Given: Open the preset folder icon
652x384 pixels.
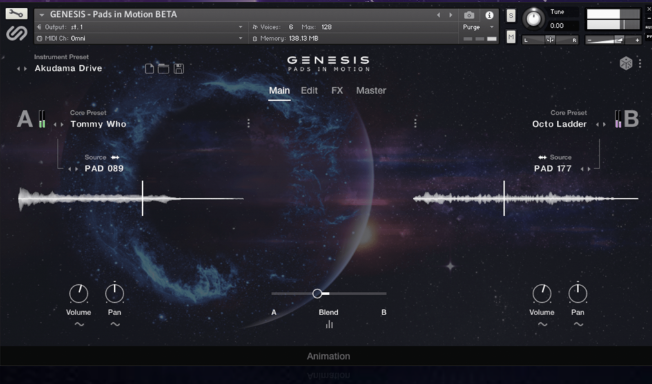Looking at the screenshot, I should pos(163,69).
